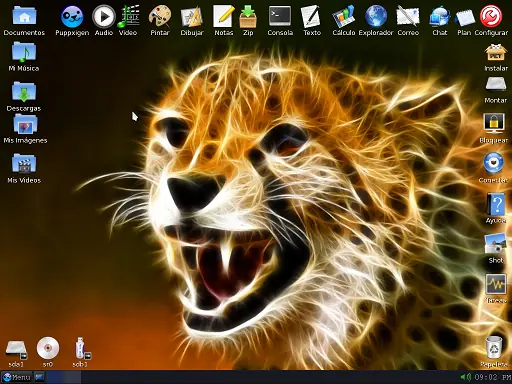Open the Mis Imágenes folder
This screenshot has width=512, height=384.
pos(25,124)
